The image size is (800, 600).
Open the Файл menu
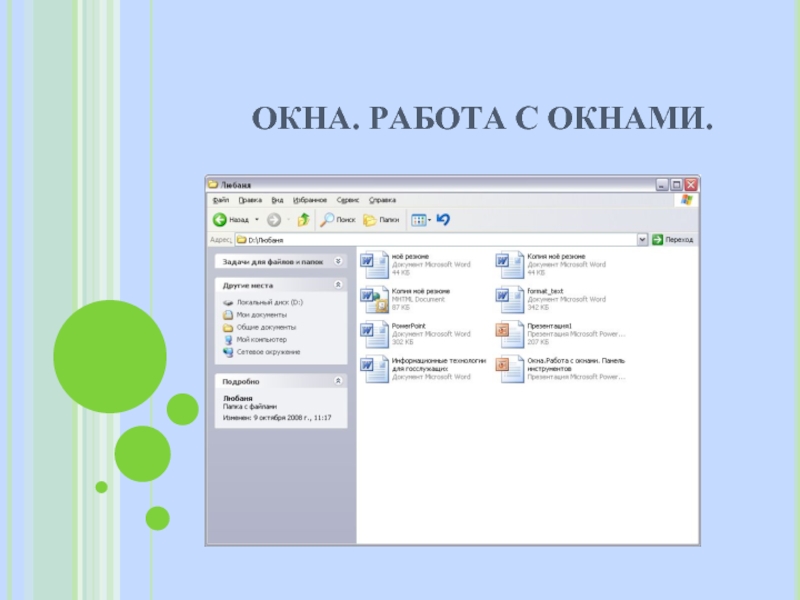point(221,200)
